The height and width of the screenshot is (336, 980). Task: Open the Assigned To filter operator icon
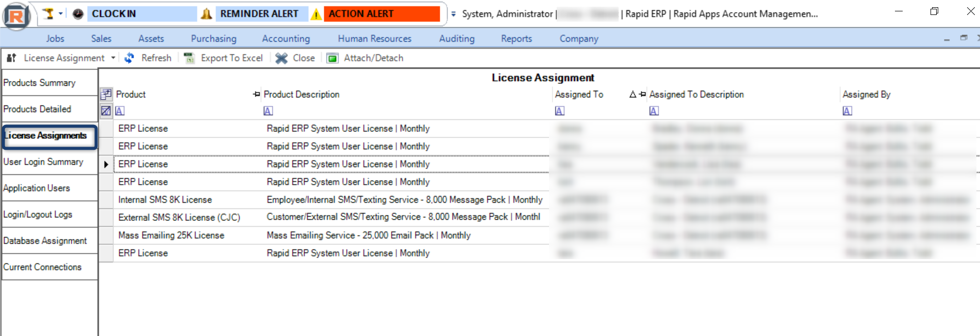point(560,111)
